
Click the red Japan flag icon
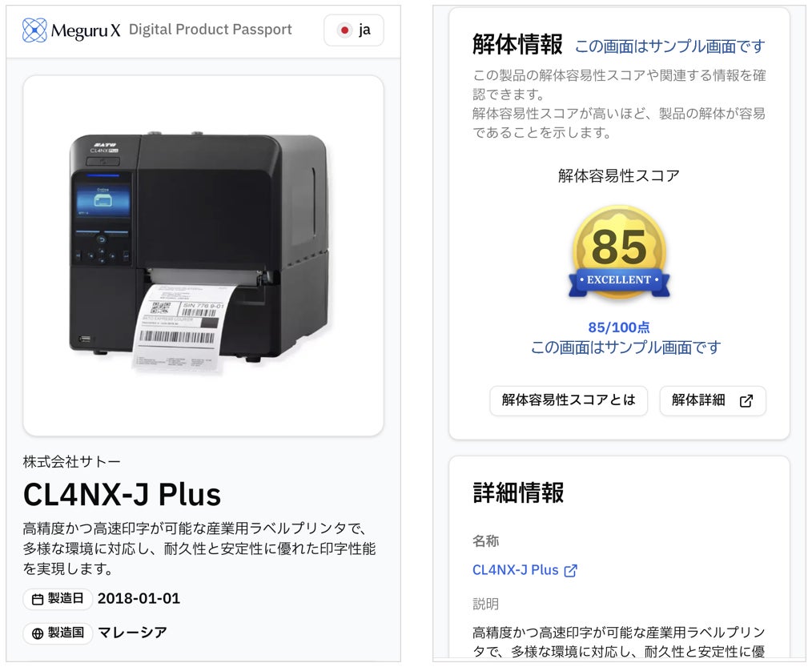(x=344, y=30)
